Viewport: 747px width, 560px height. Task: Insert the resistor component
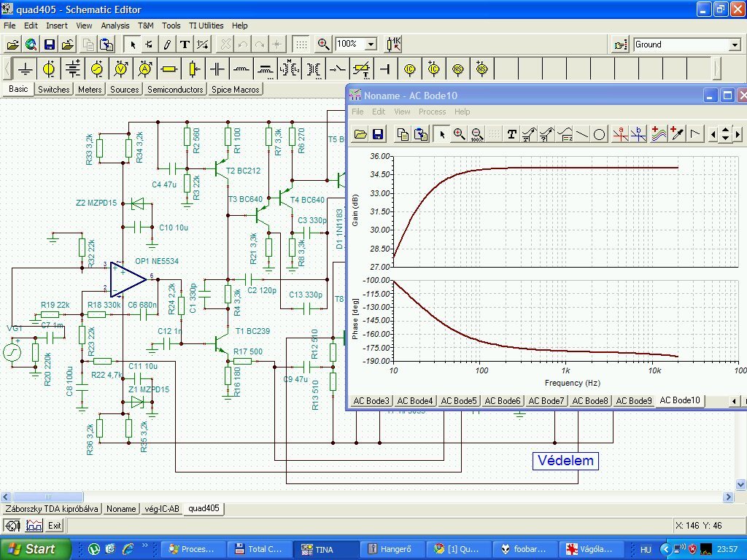pyautogui.click(x=169, y=69)
